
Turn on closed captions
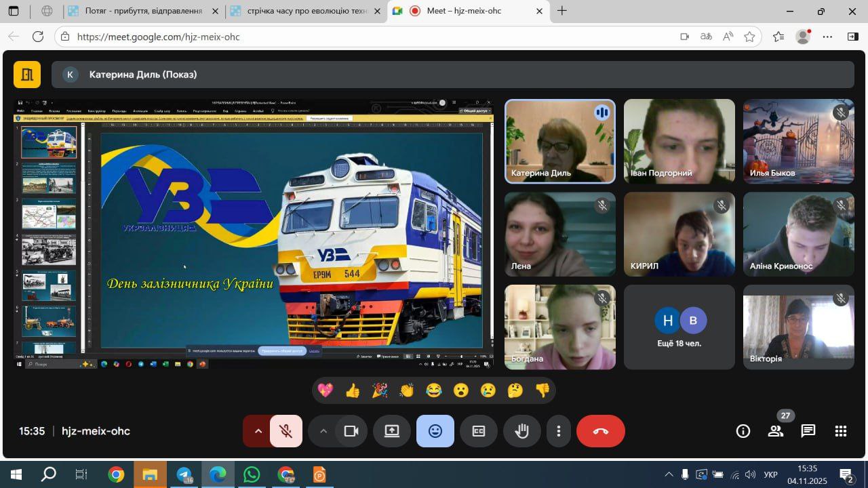point(479,431)
